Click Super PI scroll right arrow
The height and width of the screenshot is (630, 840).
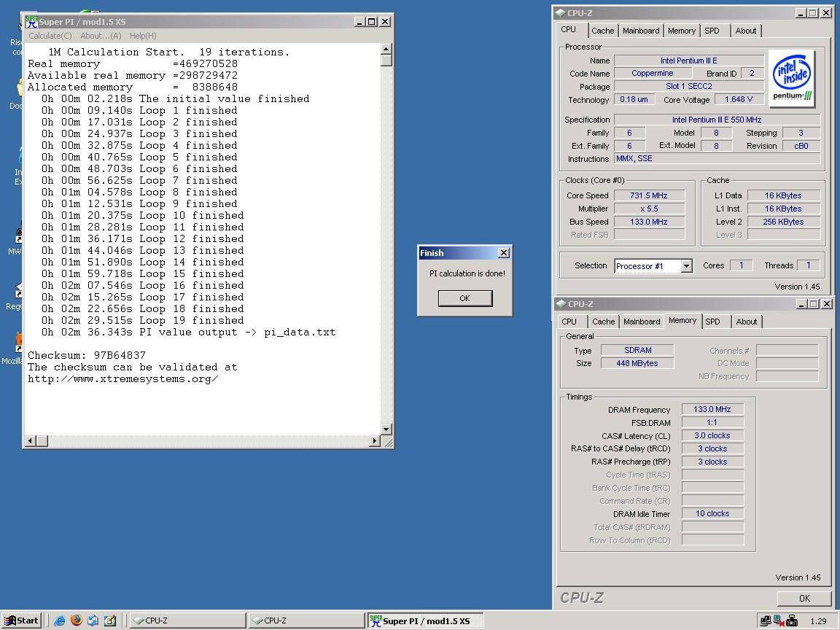pyautogui.click(x=375, y=441)
